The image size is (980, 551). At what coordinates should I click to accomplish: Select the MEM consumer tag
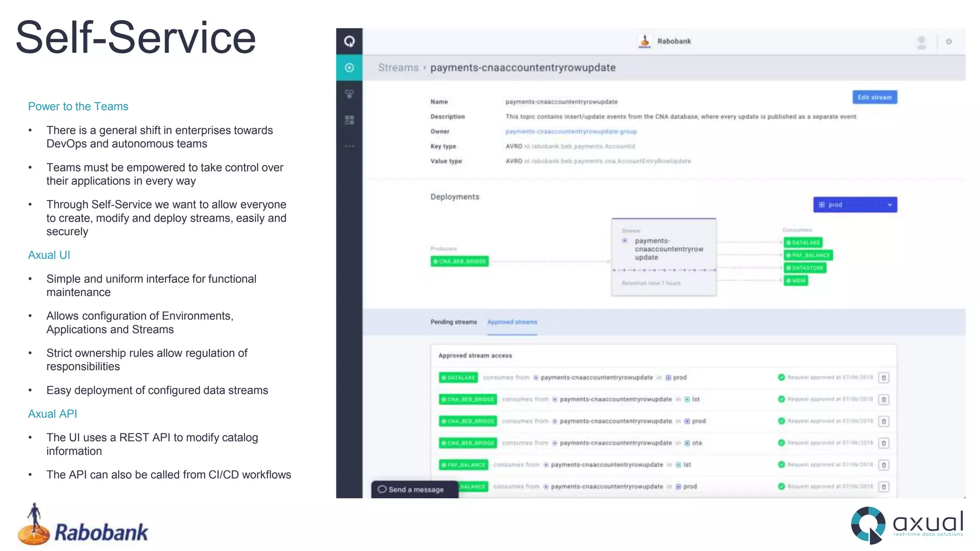tap(796, 281)
